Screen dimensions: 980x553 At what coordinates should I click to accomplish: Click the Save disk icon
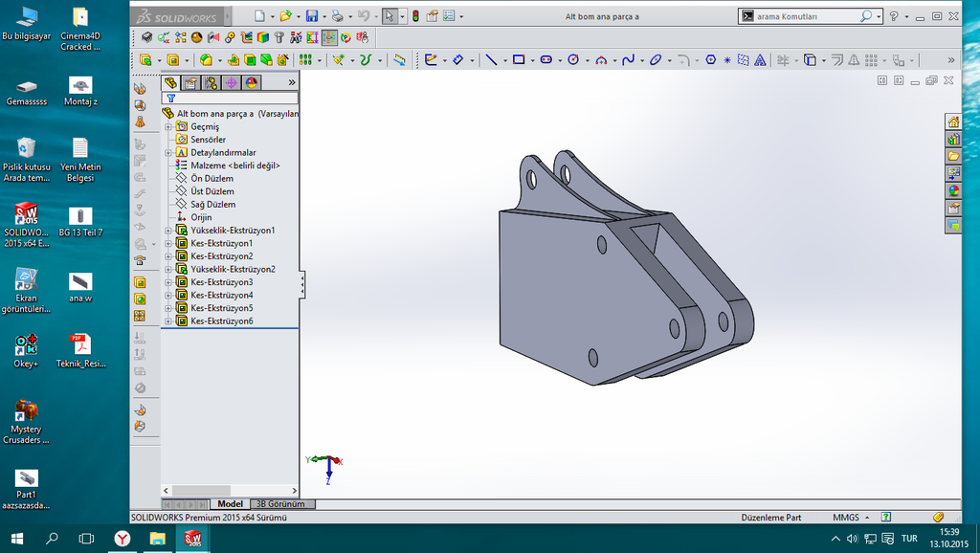[x=311, y=16]
